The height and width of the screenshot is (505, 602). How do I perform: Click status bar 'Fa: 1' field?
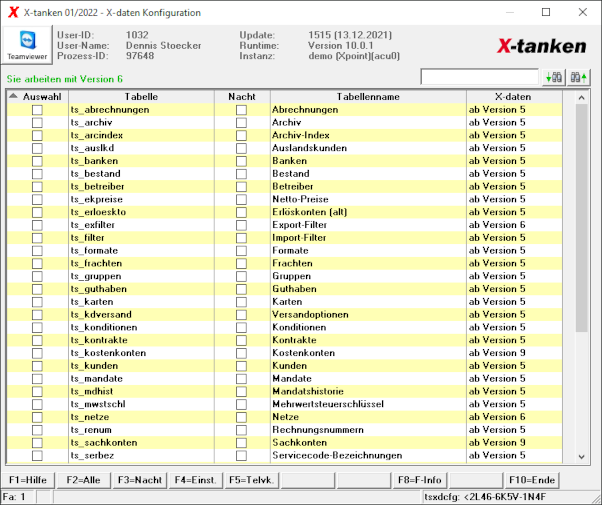point(19,497)
